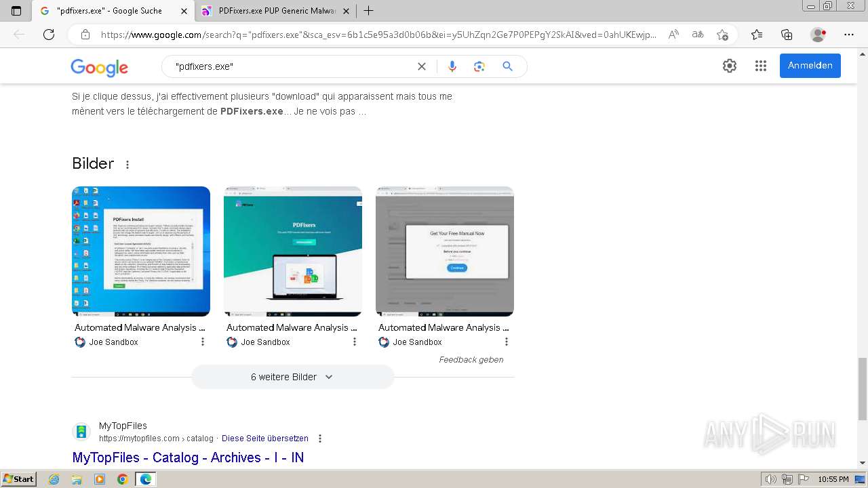Click the MyTopFiles site icon
Screen dimensions: 868x488
point(81,432)
